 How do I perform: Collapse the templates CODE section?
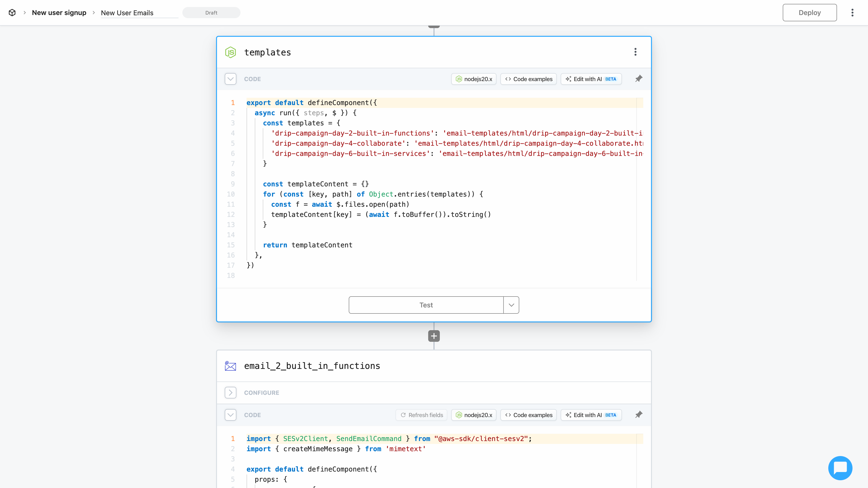(x=231, y=79)
